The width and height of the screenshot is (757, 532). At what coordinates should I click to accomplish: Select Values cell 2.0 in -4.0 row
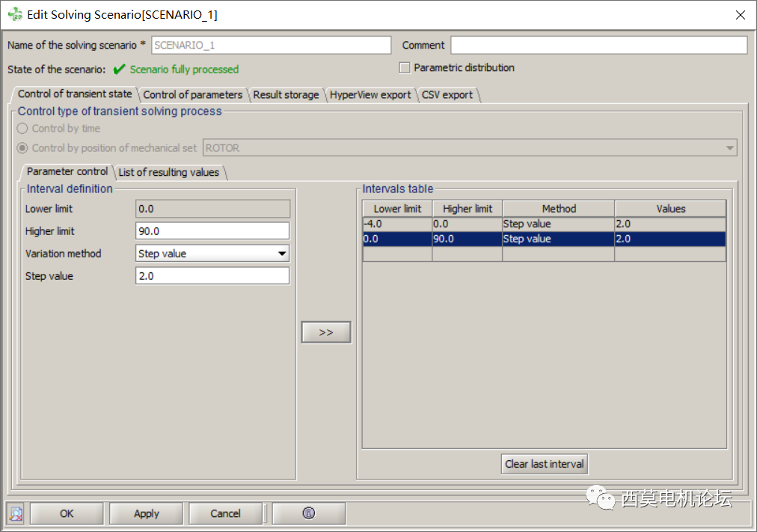pos(670,224)
